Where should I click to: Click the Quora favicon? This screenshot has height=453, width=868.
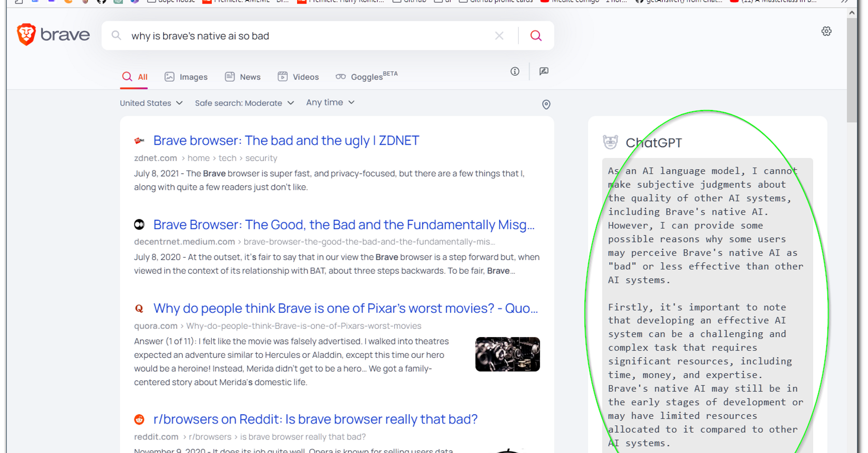point(139,309)
